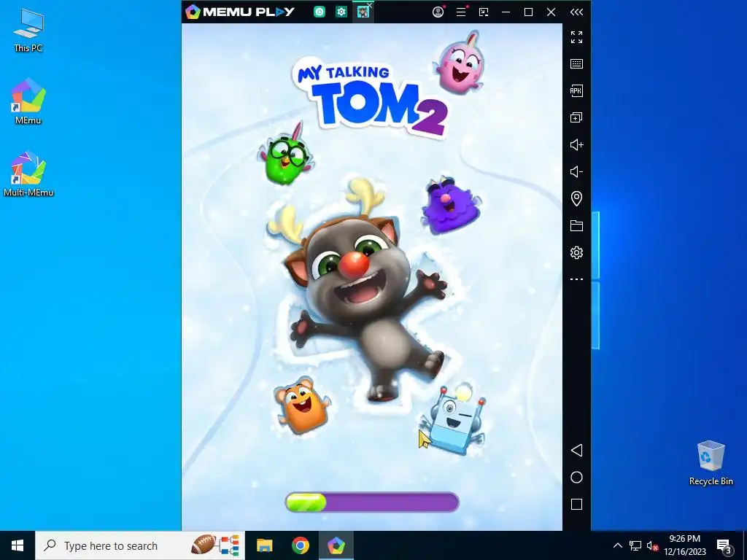
Task: Open the notification center
Action: pos(724,547)
